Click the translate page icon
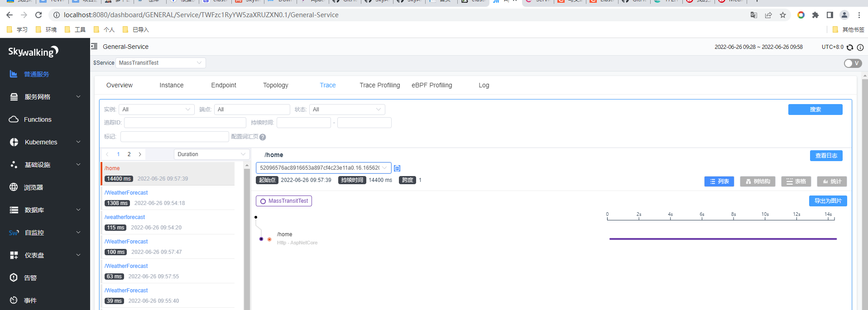Viewport: 868px width, 310px height. (754, 15)
